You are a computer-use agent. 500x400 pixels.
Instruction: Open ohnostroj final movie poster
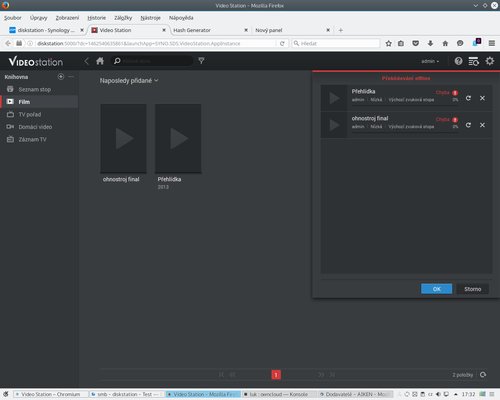click(123, 138)
